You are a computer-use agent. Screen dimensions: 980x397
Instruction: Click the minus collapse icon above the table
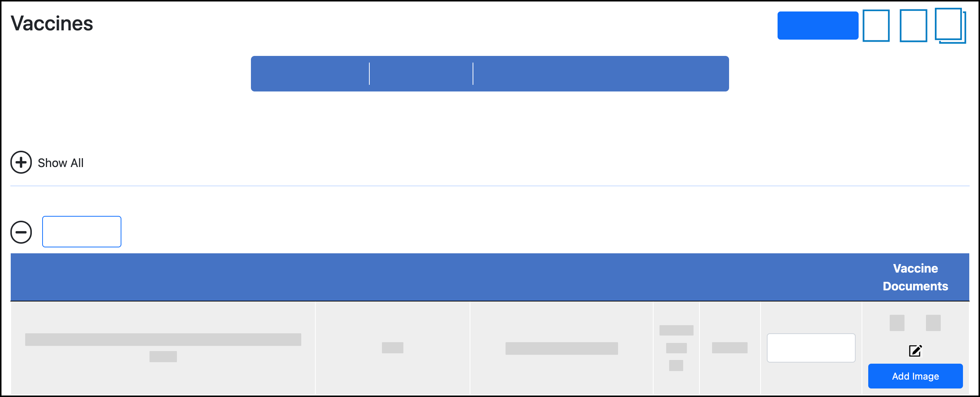point(21,231)
